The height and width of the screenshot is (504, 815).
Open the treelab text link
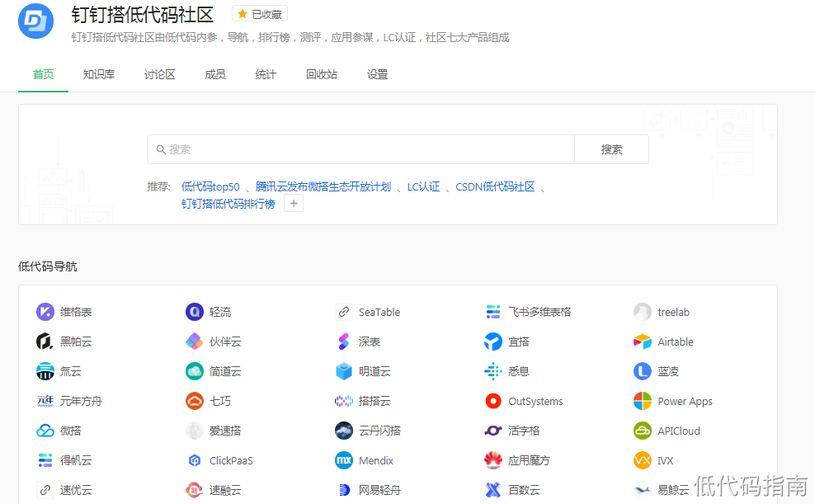tap(673, 313)
